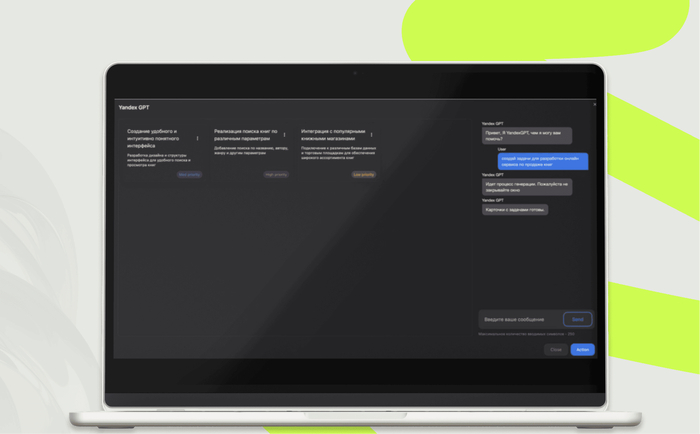Screen dimensions: 700x434
Task: Focus the 'Введите ваше сообщение' message field
Action: [x=520, y=319]
